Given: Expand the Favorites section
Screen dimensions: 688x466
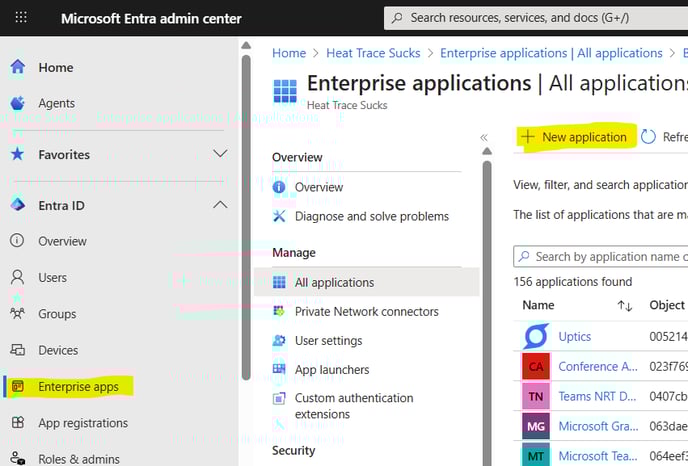Looking at the screenshot, I should (x=220, y=154).
